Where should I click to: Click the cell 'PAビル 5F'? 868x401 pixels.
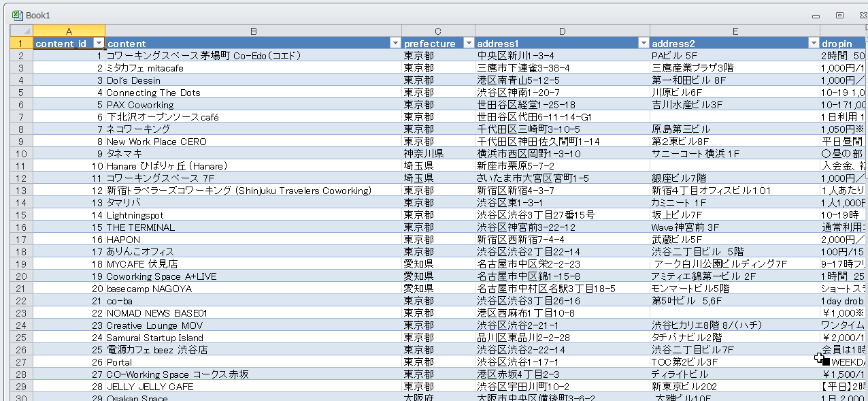[x=735, y=55]
